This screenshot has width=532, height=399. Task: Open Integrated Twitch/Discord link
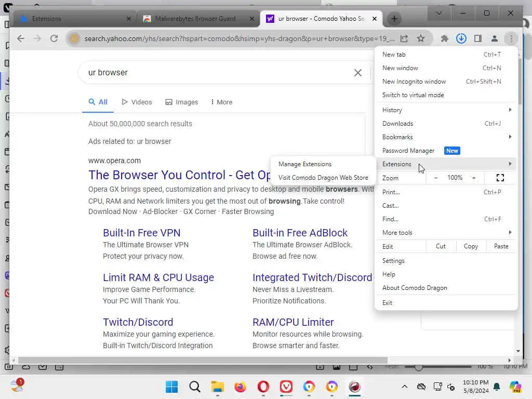point(312,277)
